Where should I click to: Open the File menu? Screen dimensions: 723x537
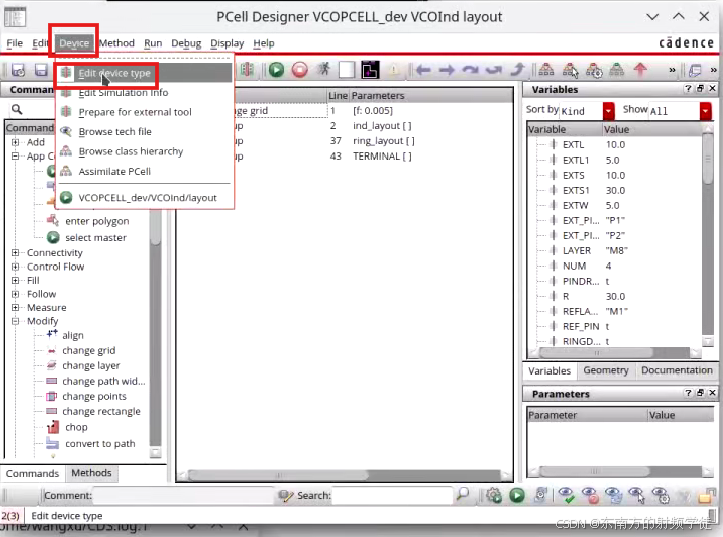14,43
